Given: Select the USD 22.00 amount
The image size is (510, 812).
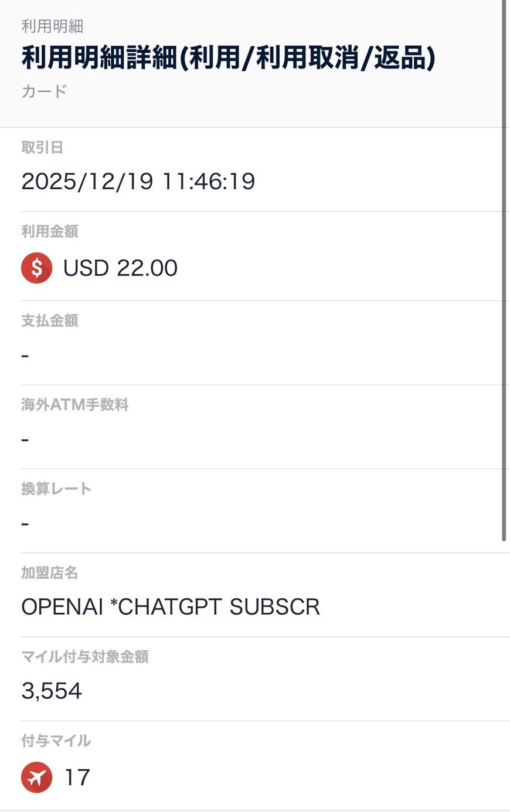Looking at the screenshot, I should [x=120, y=268].
